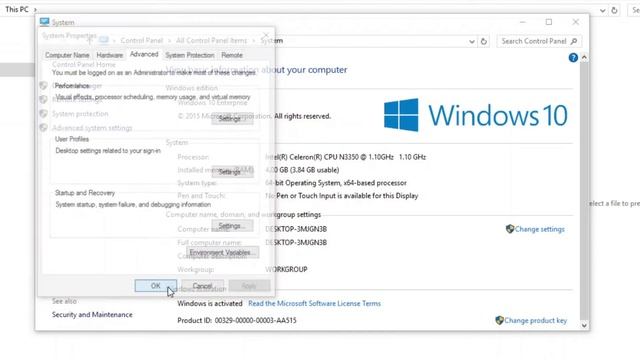Select the DESKTOP-3MJGN3B full computer name

(296, 242)
